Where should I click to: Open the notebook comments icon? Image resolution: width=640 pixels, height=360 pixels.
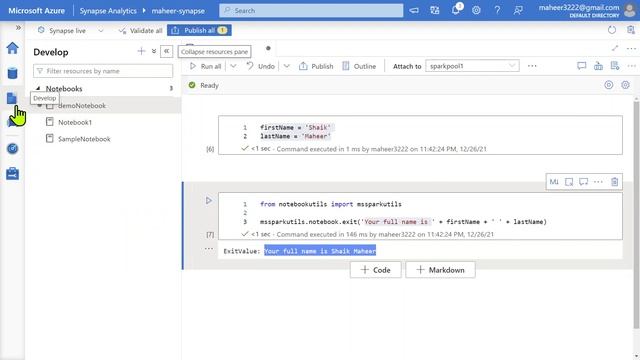point(582,66)
